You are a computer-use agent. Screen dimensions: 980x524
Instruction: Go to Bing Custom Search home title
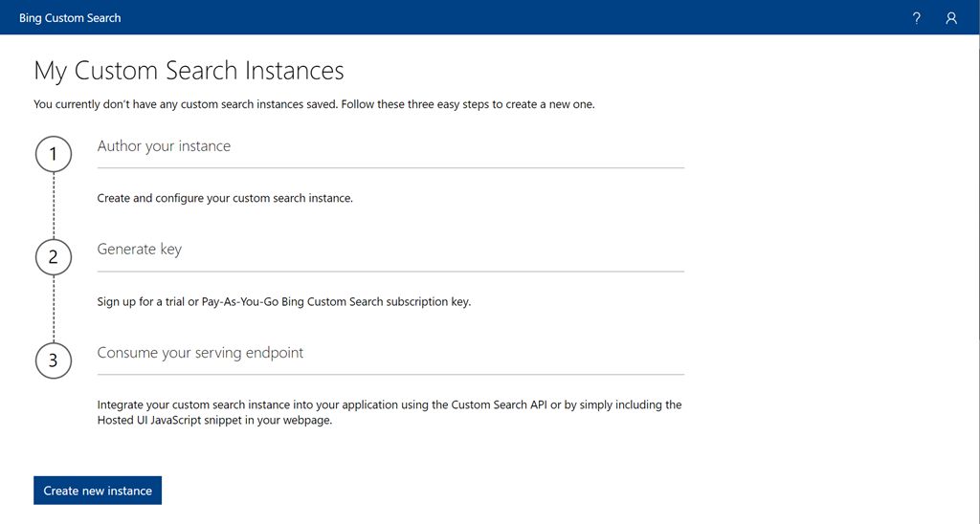[70, 18]
